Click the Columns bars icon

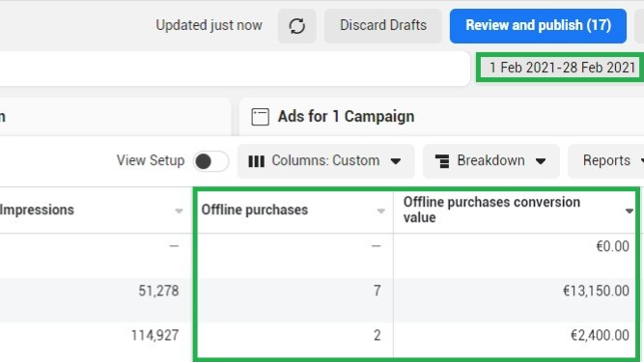pyautogui.click(x=257, y=161)
